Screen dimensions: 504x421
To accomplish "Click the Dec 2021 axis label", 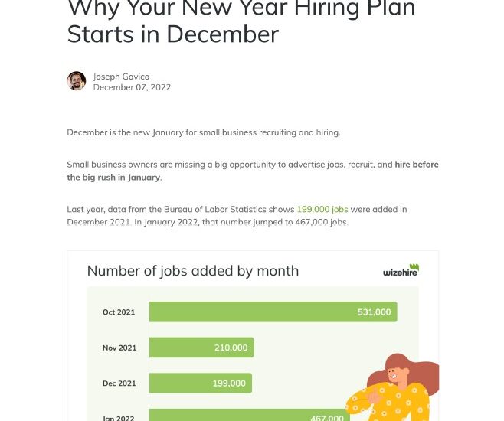I will [119, 383].
